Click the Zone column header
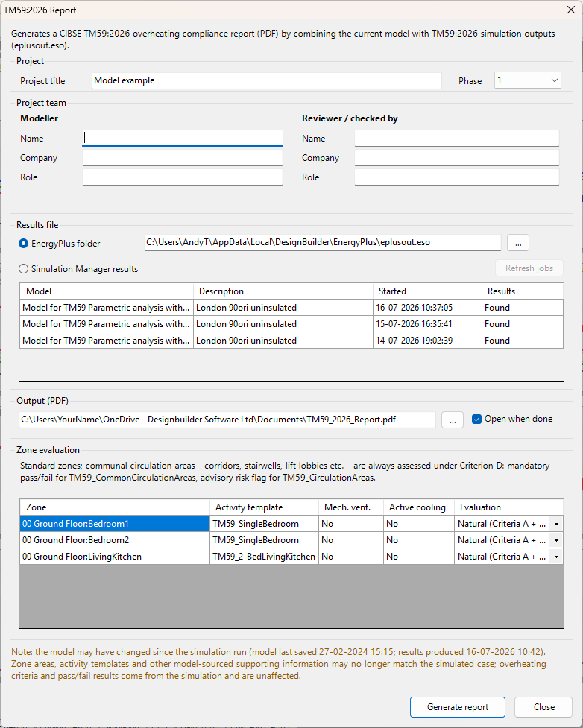This screenshot has height=728, width=583. (115, 507)
